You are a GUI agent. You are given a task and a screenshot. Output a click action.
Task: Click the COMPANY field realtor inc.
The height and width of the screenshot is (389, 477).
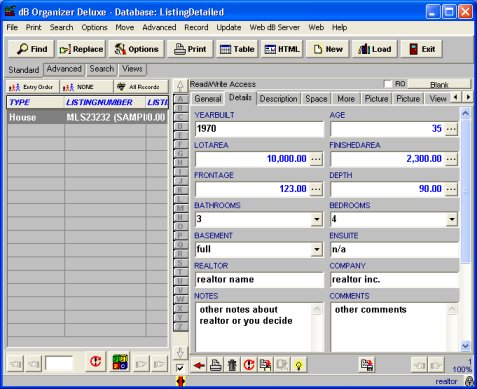394,279
